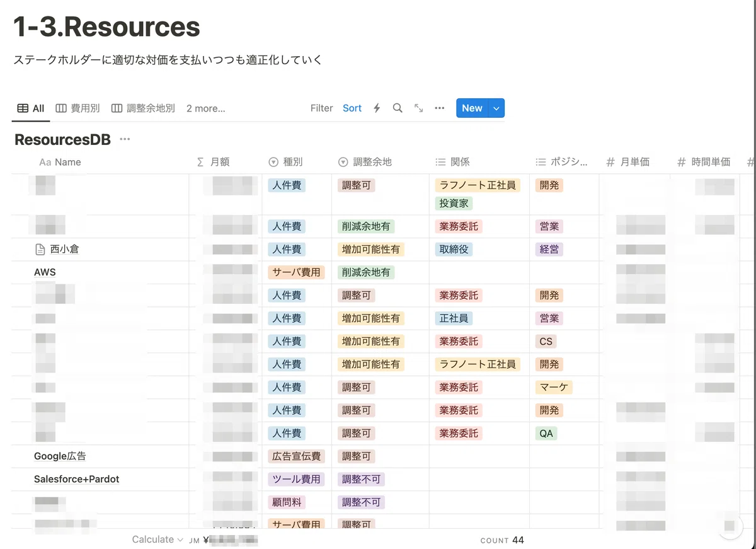Show the 2 more… hidden views
Screen dimensions: 756x549
coord(206,108)
